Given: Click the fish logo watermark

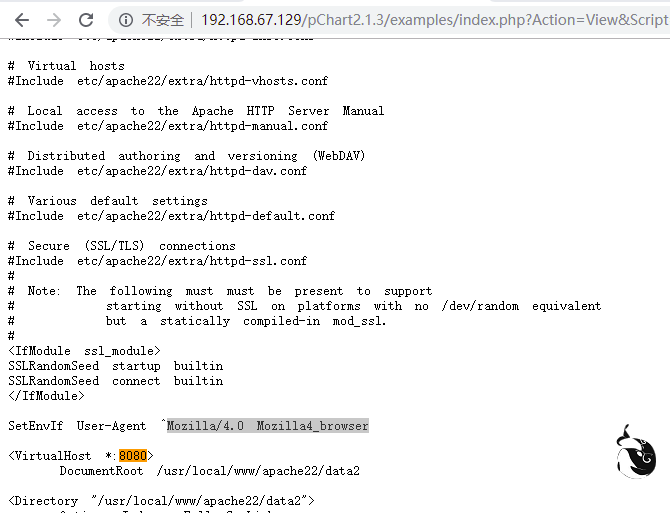Looking at the screenshot, I should click(636, 453).
